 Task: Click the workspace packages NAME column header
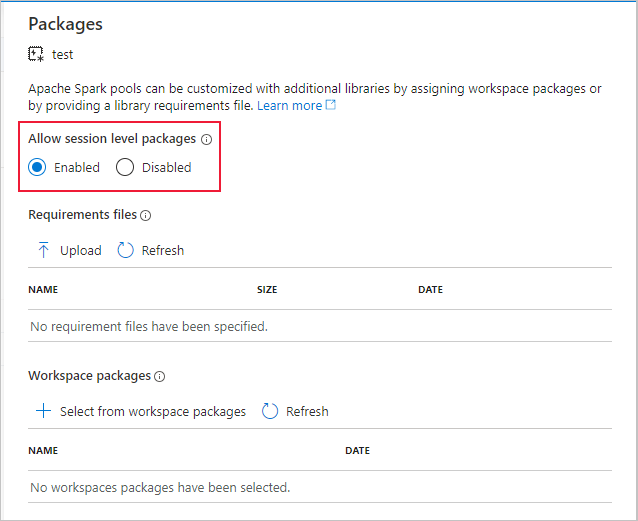pyautogui.click(x=43, y=451)
